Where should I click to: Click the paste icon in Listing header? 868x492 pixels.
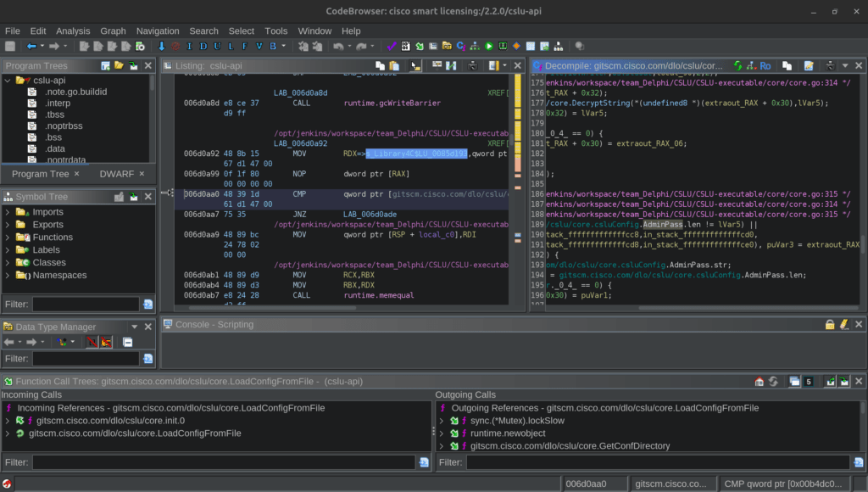394,66
